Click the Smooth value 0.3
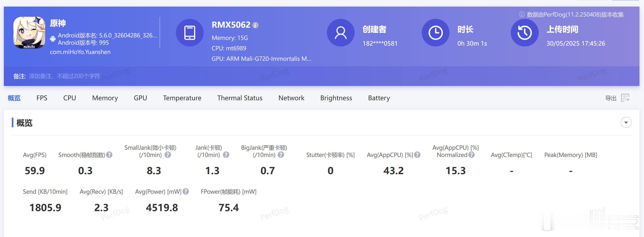The height and width of the screenshot is (237, 644). (x=85, y=171)
